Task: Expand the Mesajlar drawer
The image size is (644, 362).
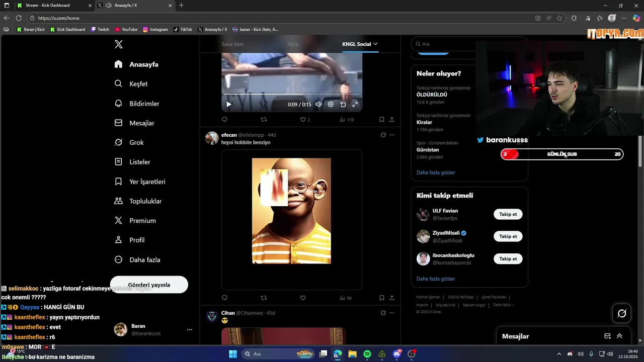Action: (619, 336)
